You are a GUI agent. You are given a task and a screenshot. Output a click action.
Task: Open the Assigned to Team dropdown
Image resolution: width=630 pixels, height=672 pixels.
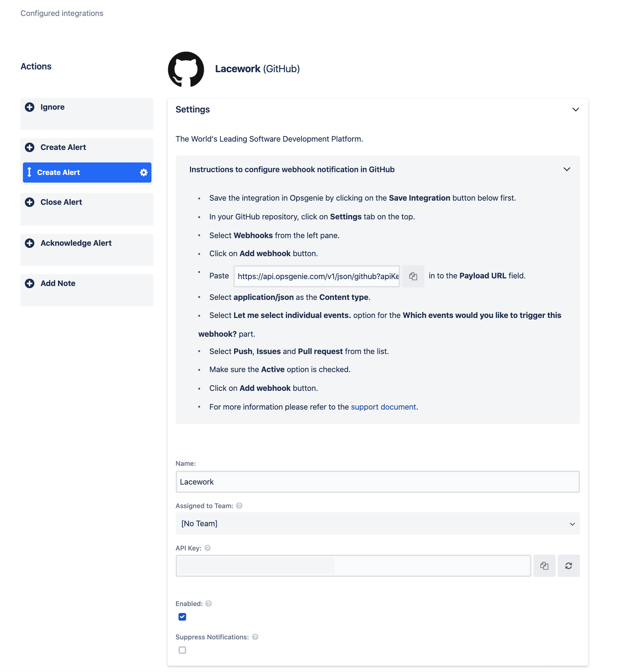click(377, 523)
